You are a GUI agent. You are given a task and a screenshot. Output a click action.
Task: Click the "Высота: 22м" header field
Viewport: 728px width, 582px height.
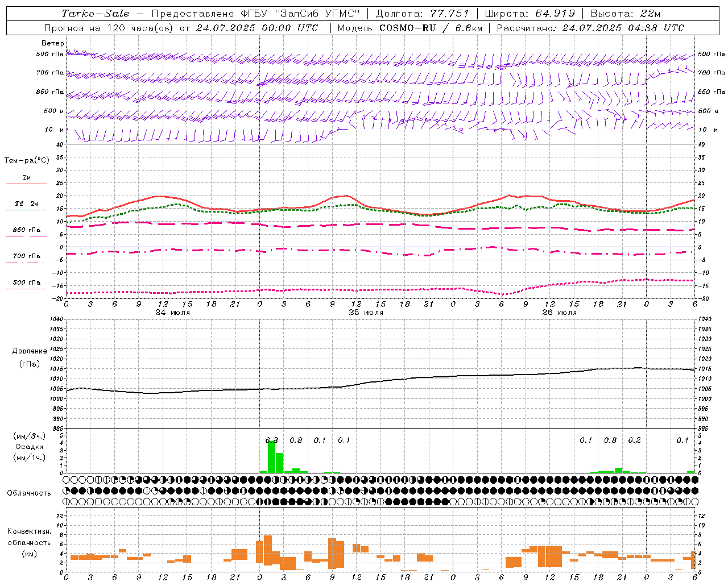pos(626,14)
